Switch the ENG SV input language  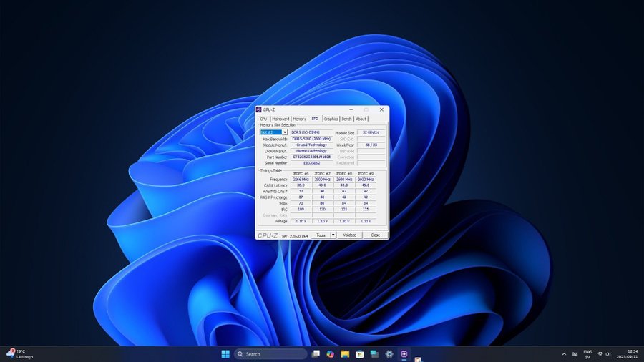[587, 354]
